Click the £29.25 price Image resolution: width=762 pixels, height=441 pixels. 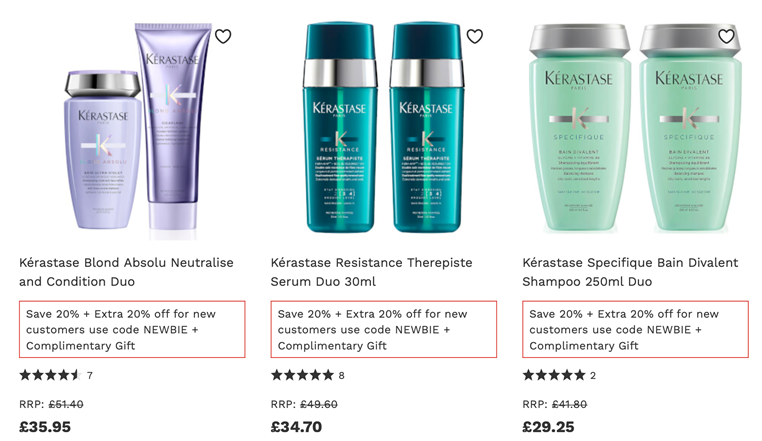pos(548,427)
